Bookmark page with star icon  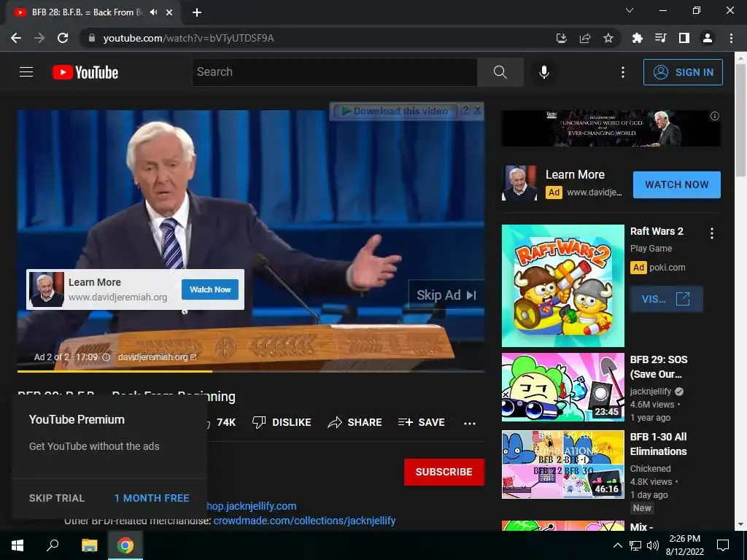608,38
